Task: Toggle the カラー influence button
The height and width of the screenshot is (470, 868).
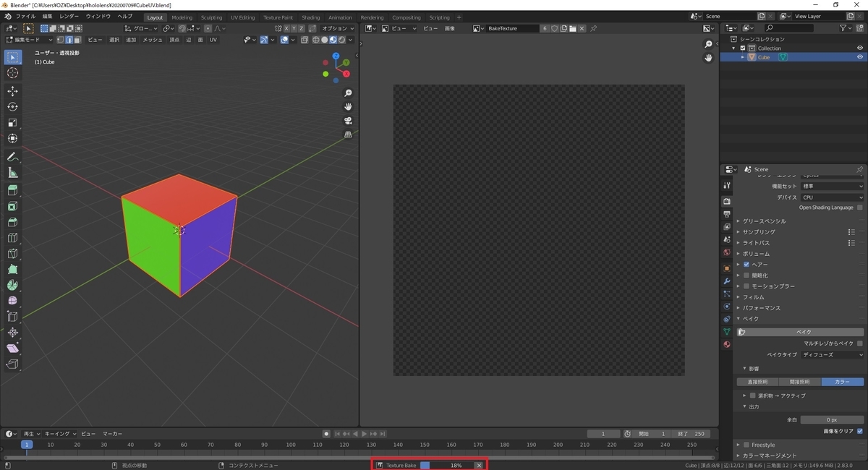Action: tap(843, 382)
